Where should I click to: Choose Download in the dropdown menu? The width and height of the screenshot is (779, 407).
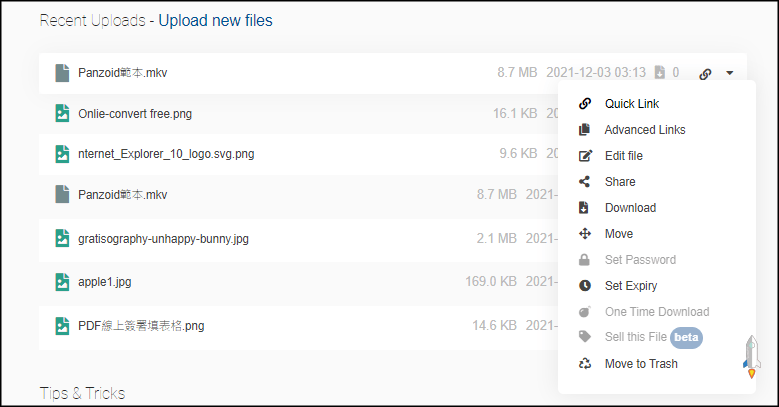[x=630, y=208]
